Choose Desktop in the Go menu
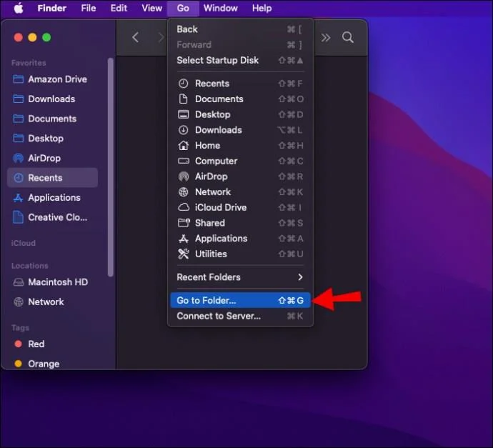The width and height of the screenshot is (493, 448). point(240,114)
